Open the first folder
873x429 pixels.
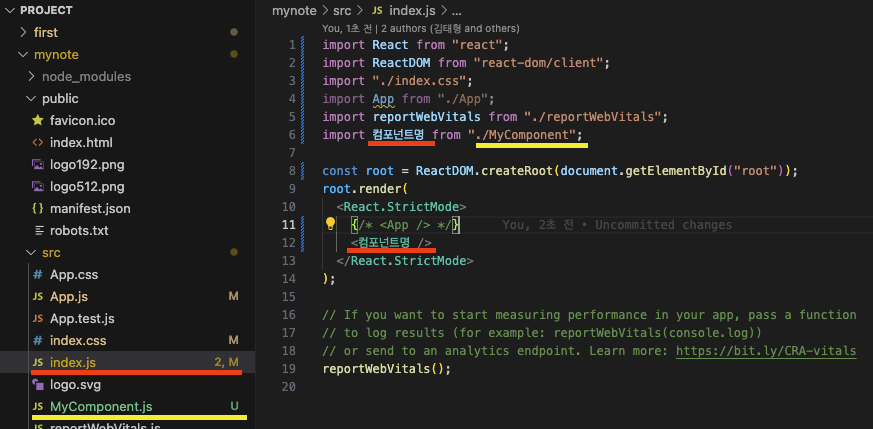[x=46, y=32]
